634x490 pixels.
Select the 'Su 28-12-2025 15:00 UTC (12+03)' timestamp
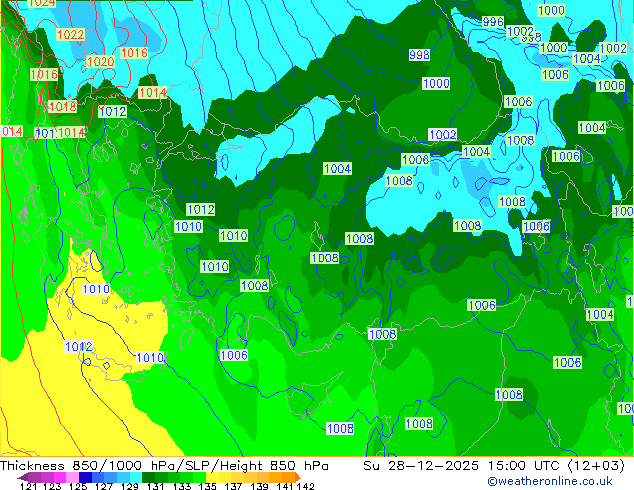(494, 466)
